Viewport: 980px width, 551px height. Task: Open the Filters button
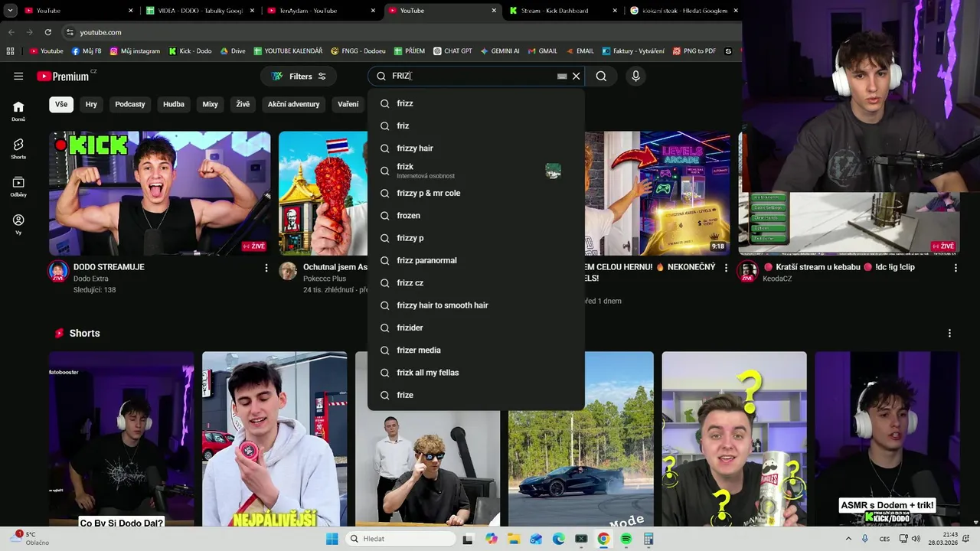299,76
